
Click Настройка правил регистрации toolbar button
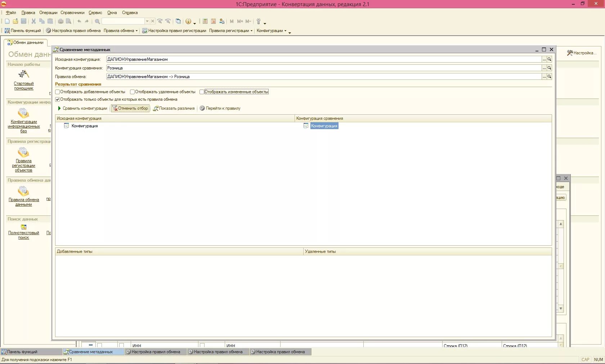(174, 31)
